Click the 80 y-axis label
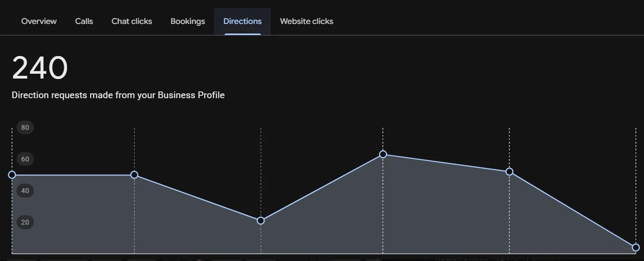The height and width of the screenshot is (261, 644). tap(25, 127)
